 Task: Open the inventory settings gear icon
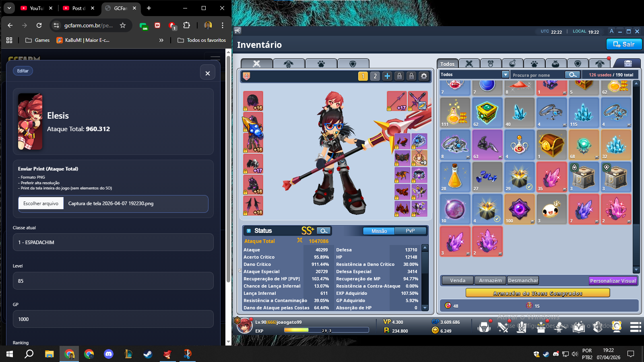(x=424, y=76)
